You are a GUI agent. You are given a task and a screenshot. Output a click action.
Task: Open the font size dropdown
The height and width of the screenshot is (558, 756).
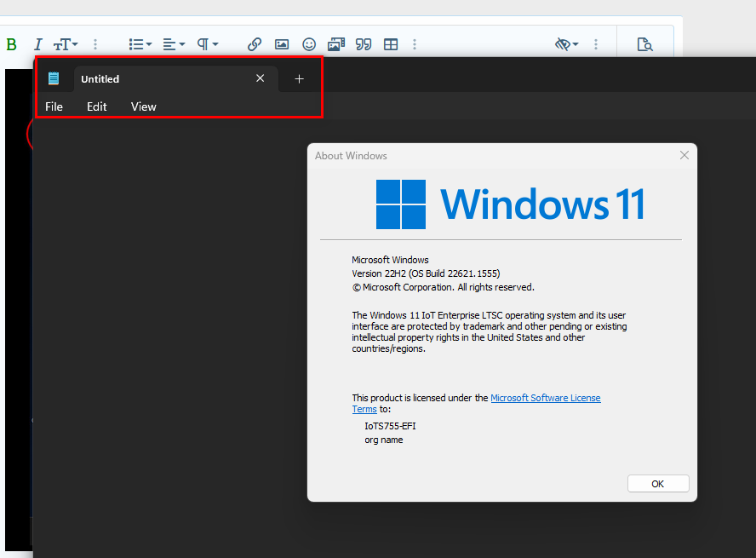click(x=65, y=44)
